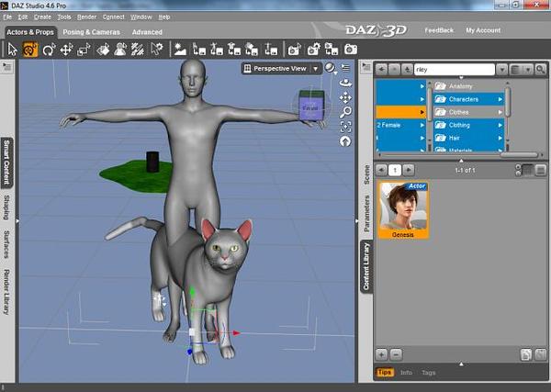Click the plus add button

click(x=382, y=354)
